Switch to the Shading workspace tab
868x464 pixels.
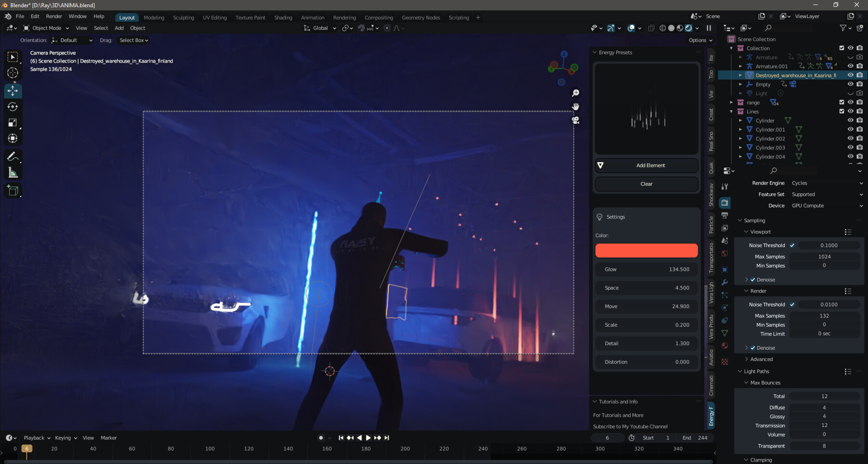click(283, 17)
